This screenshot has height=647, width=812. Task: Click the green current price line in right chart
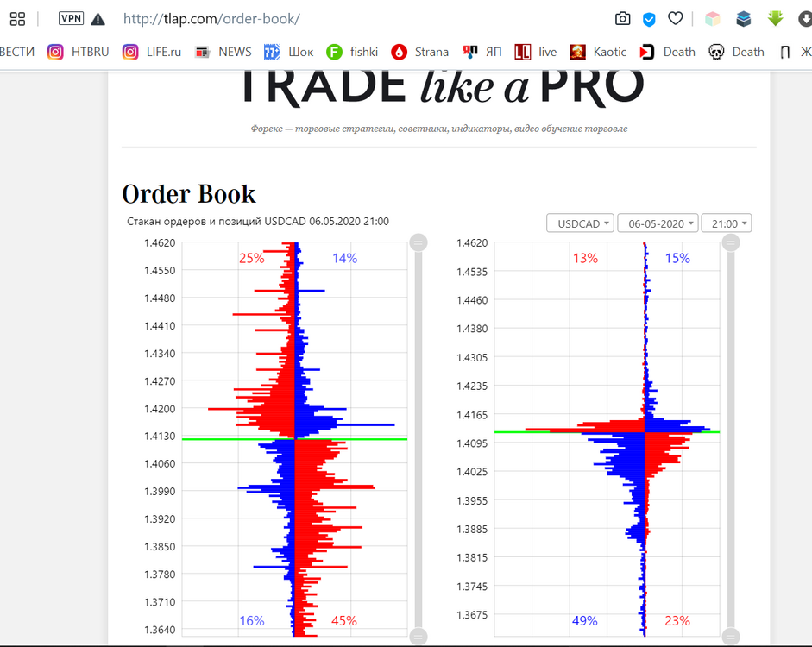(x=607, y=431)
